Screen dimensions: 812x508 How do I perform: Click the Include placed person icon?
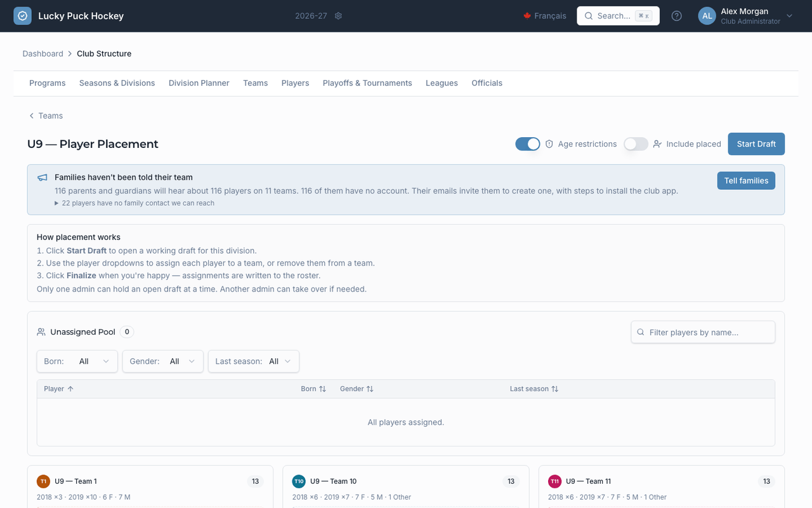pos(657,144)
